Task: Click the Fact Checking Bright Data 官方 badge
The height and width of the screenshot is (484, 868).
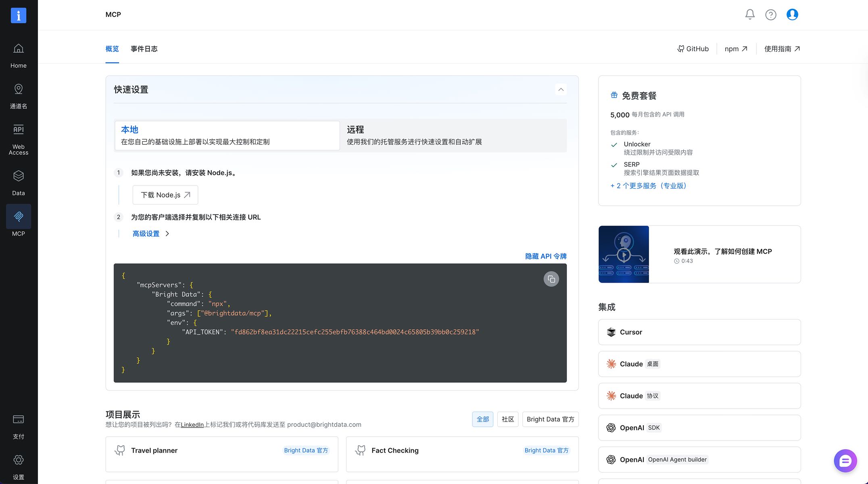Action: [x=547, y=451]
